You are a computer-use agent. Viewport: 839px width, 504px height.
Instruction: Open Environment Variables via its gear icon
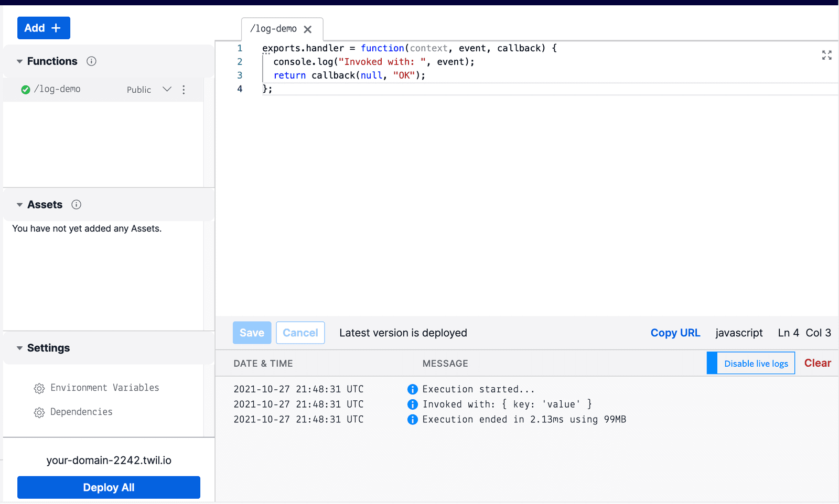39,388
